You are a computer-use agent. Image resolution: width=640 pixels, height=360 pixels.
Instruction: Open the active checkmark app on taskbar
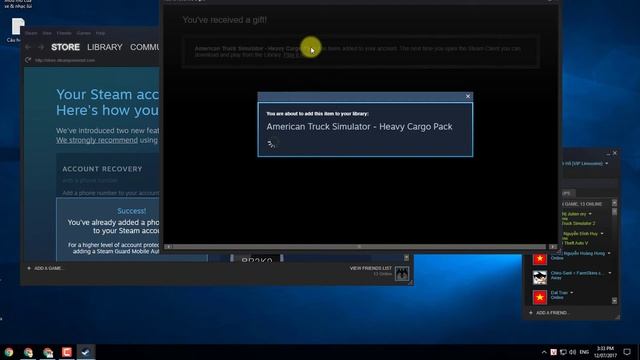(x=86, y=352)
